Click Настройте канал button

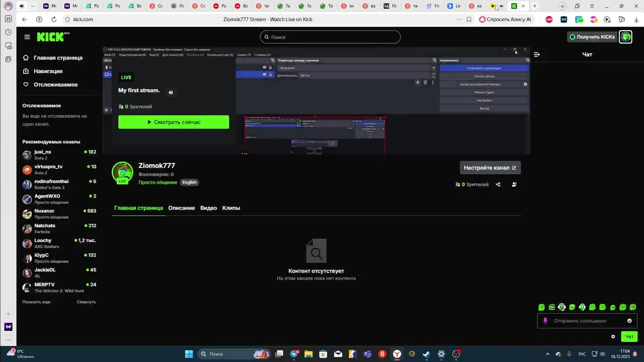point(490,168)
